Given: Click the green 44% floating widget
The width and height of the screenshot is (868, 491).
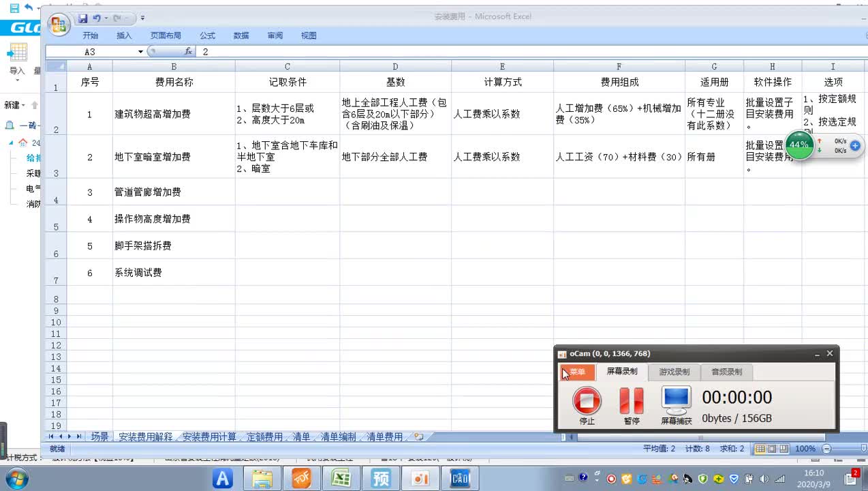Looking at the screenshot, I should pos(799,145).
